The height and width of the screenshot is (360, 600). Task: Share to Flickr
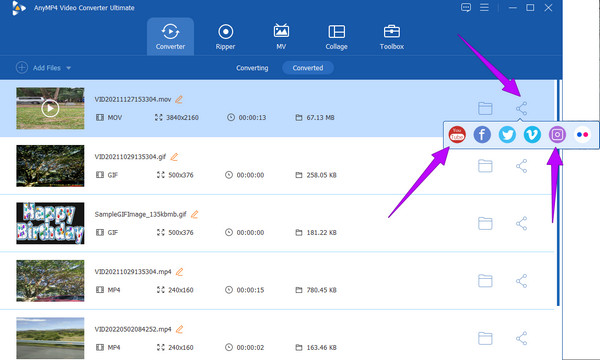[582, 135]
